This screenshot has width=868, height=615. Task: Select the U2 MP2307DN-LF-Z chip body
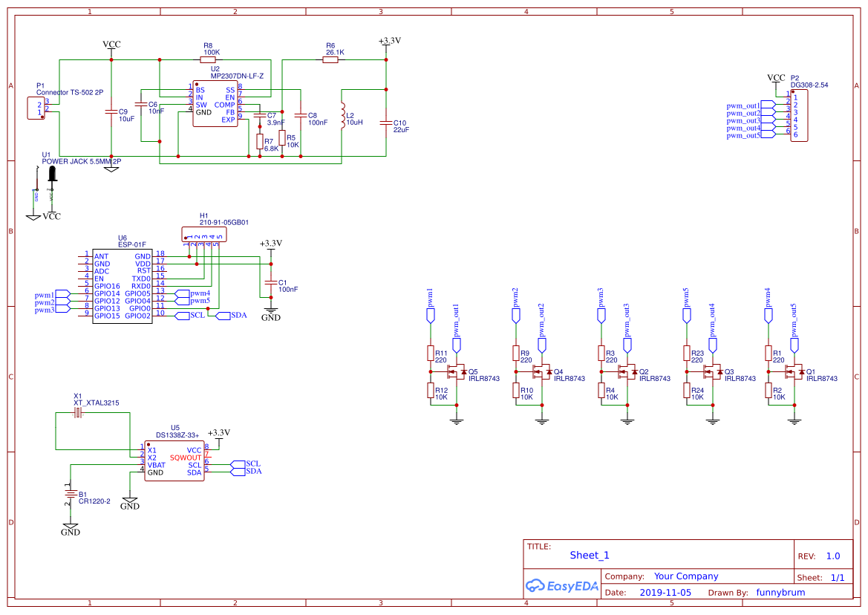coord(215,103)
